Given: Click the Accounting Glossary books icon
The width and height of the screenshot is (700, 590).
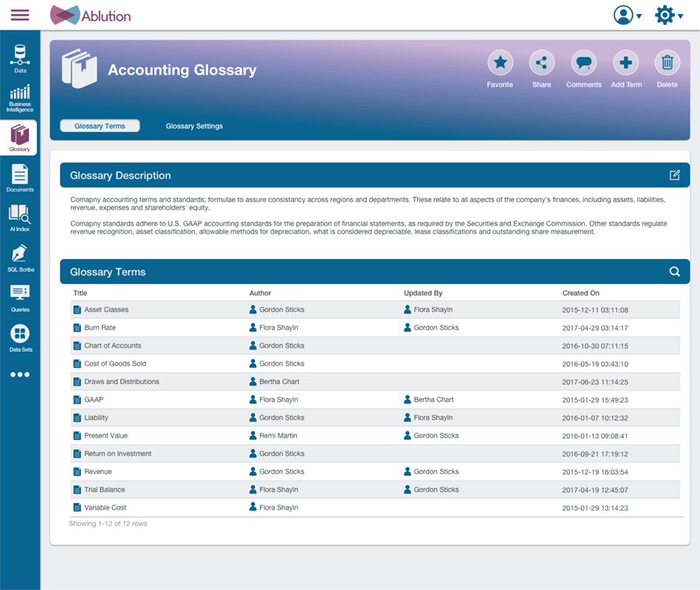Looking at the screenshot, I should (79, 68).
